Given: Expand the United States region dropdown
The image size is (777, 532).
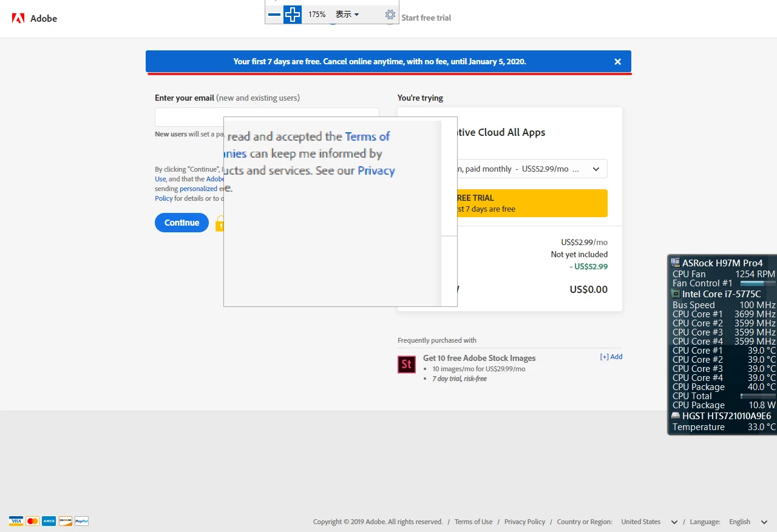Looking at the screenshot, I should [x=649, y=522].
